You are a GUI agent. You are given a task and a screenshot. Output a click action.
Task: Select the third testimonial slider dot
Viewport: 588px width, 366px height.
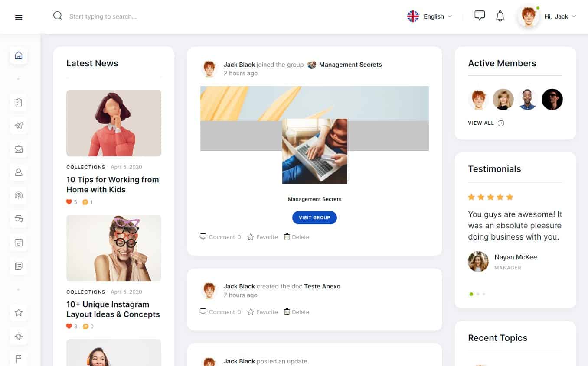point(484,294)
